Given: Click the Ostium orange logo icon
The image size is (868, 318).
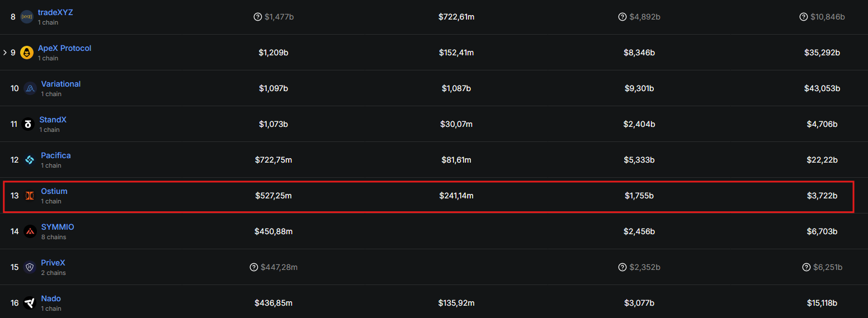Looking at the screenshot, I should (30, 196).
